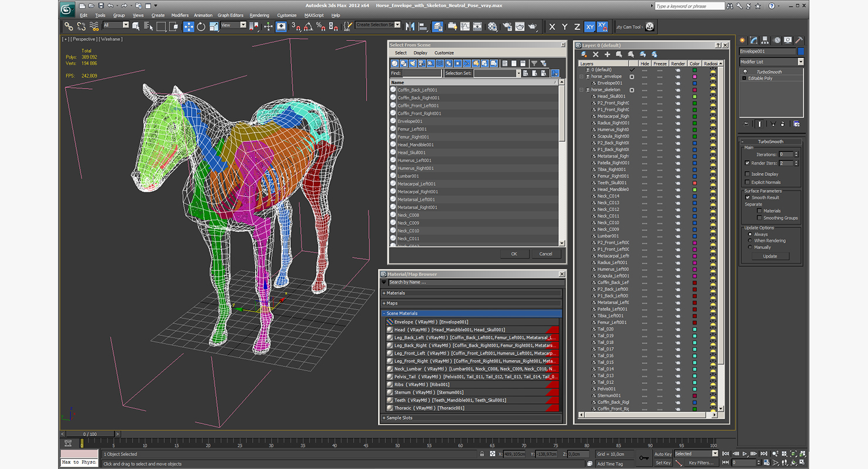The image size is (868, 469).
Task: Open the selection filter All dropdown
Action: tap(116, 25)
